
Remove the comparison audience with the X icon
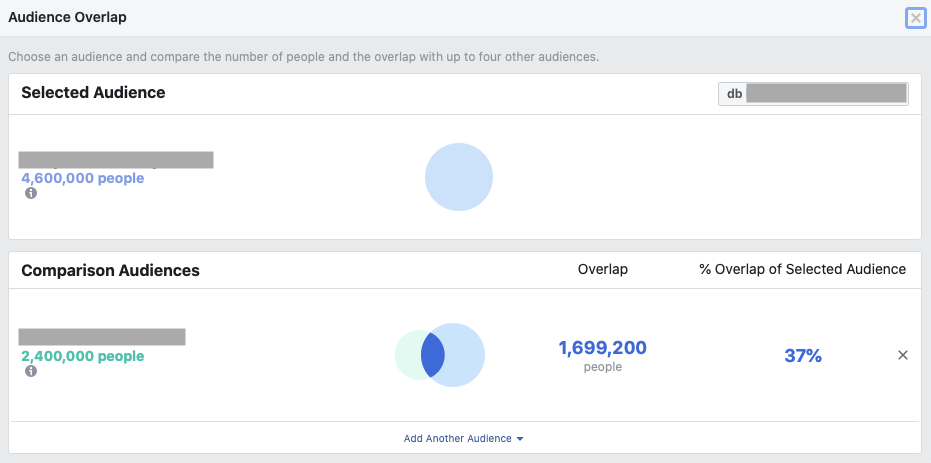point(902,355)
